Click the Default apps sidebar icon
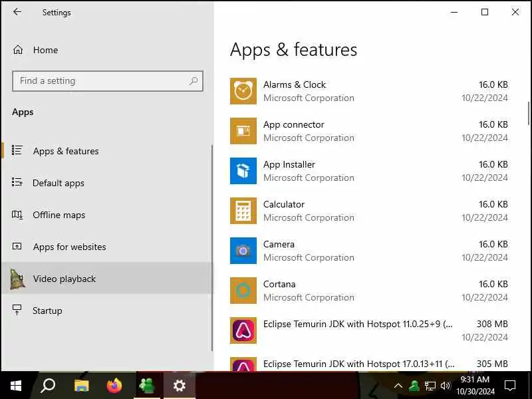The height and width of the screenshot is (399, 532). click(17, 182)
